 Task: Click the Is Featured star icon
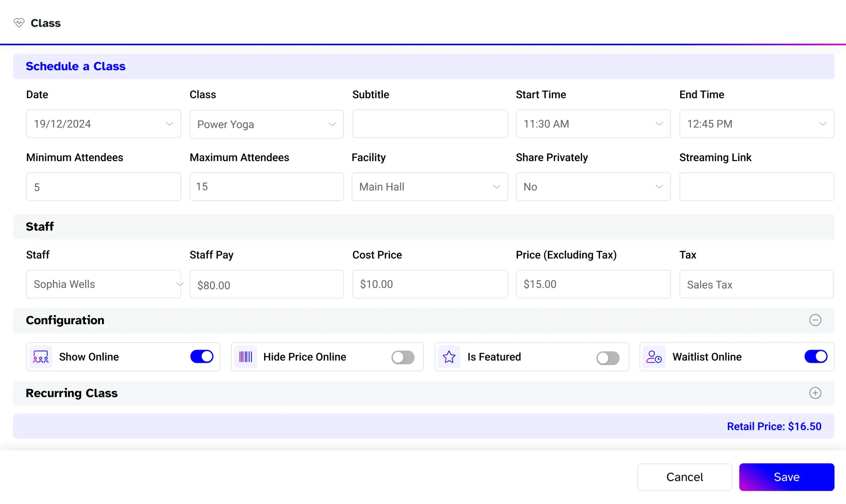pyautogui.click(x=449, y=356)
